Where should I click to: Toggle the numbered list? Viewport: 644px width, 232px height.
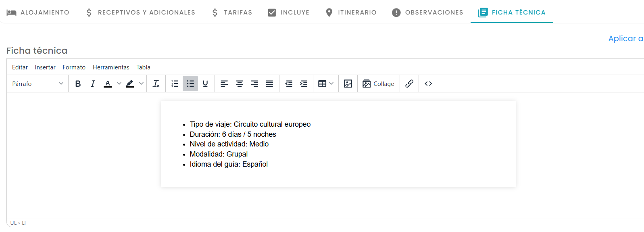click(175, 84)
